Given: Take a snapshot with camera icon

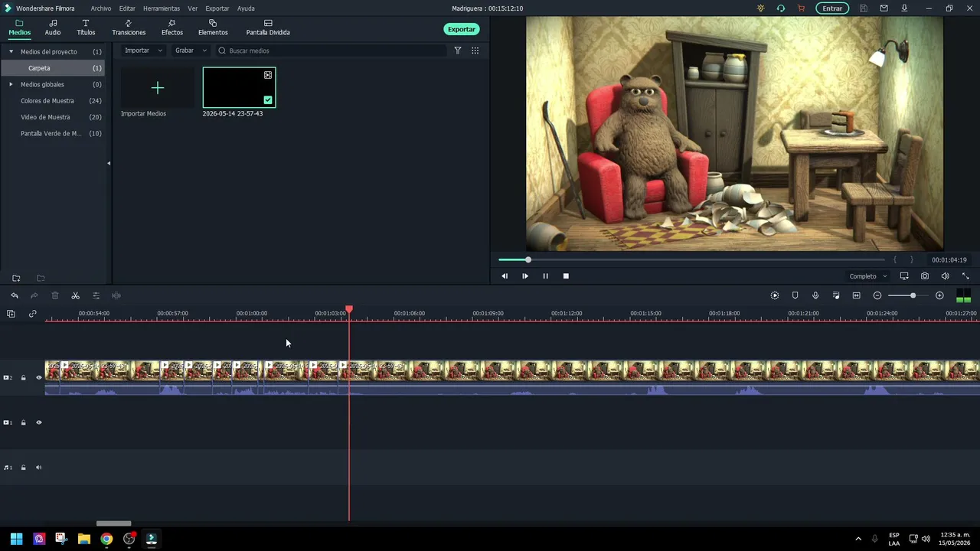Looking at the screenshot, I should [x=925, y=276].
